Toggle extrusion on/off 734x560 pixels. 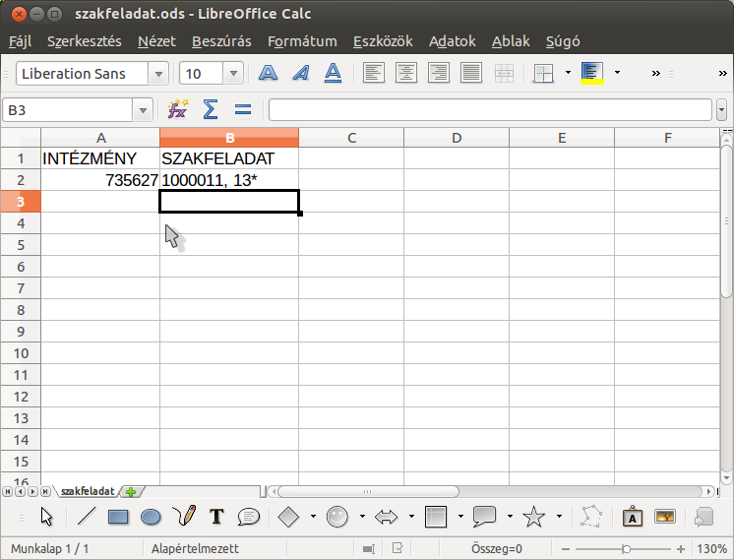(x=704, y=517)
